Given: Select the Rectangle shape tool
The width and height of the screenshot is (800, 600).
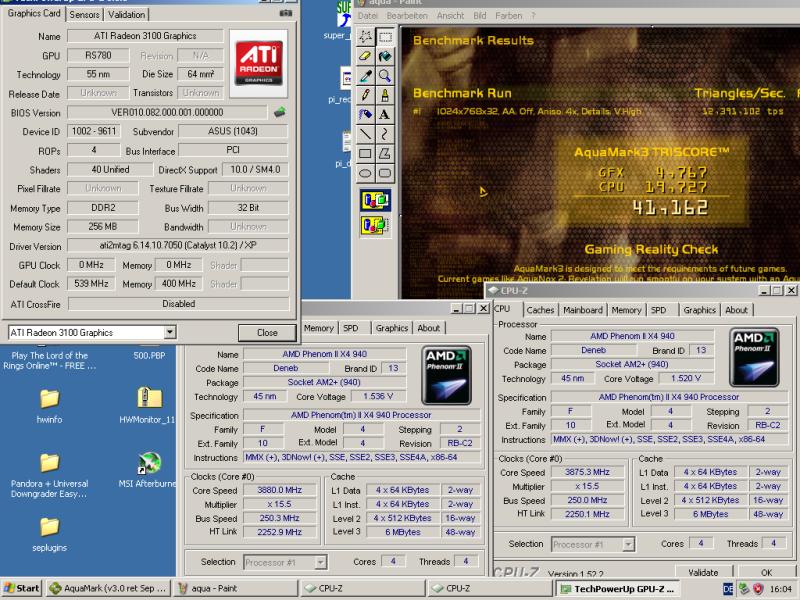Looking at the screenshot, I should coord(365,153).
